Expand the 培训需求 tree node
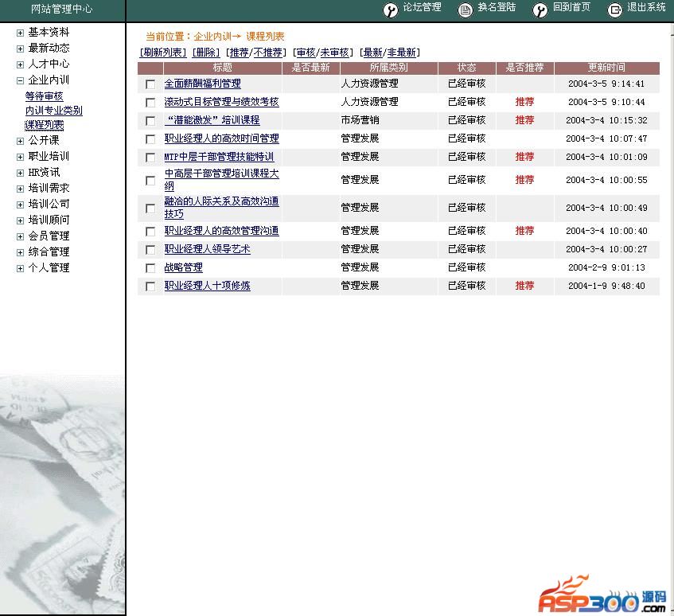The image size is (674, 616). coord(20,189)
